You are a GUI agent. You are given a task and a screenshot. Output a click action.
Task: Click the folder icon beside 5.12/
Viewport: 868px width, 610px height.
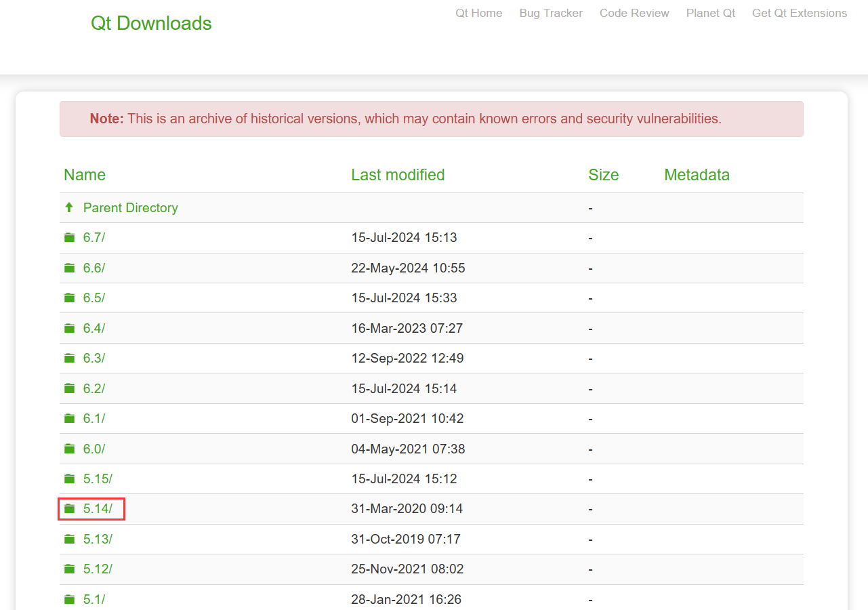(x=69, y=569)
